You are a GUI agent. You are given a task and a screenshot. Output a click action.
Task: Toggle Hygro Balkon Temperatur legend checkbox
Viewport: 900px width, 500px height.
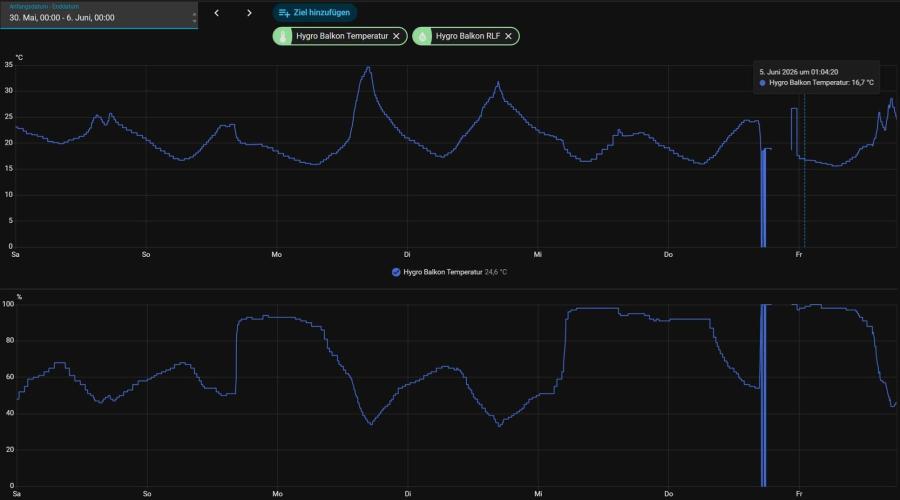[x=395, y=272]
